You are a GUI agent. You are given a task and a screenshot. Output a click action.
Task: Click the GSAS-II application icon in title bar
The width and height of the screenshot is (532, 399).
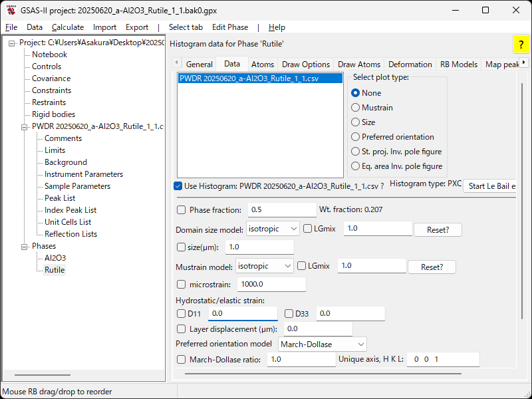pyautogui.click(x=11, y=10)
